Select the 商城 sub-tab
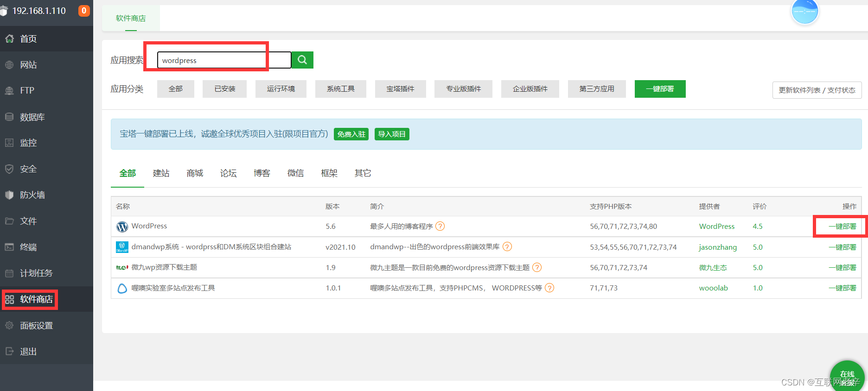The width and height of the screenshot is (868, 391). tap(195, 173)
